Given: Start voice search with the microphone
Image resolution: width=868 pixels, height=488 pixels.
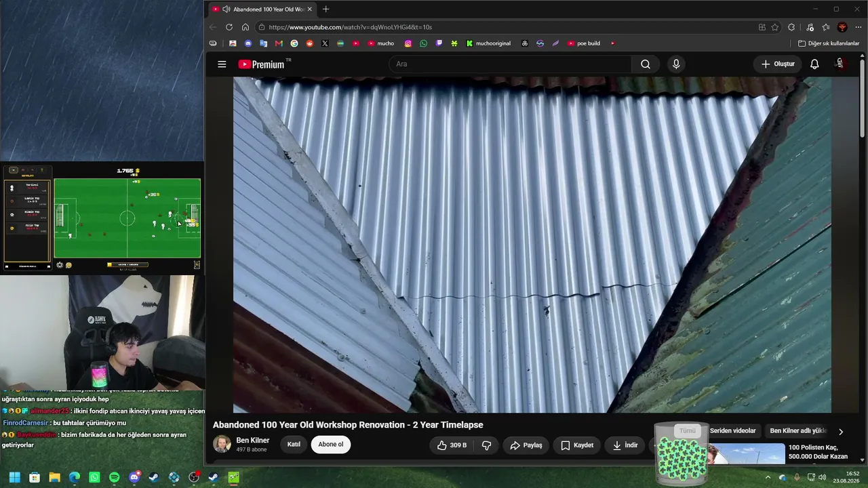Looking at the screenshot, I should [676, 64].
